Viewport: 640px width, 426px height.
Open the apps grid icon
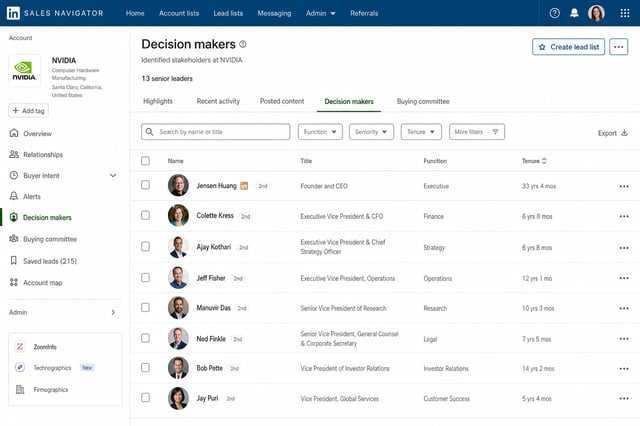(624, 13)
